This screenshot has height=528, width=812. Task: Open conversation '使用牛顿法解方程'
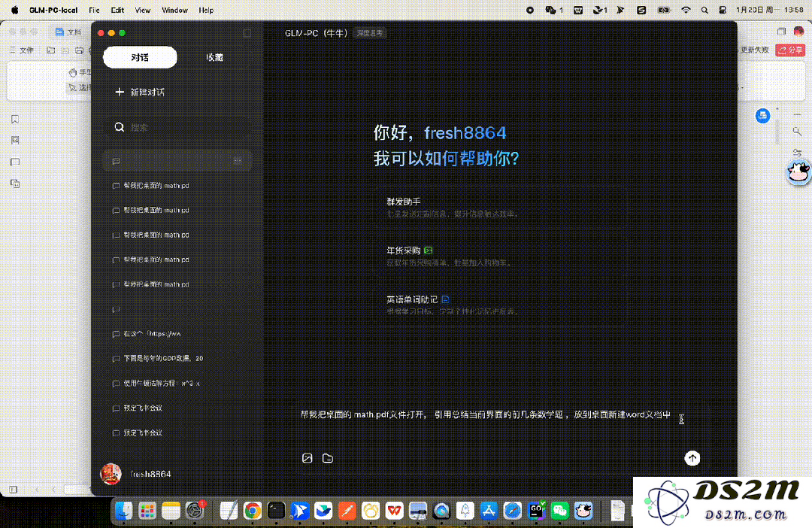177,384
